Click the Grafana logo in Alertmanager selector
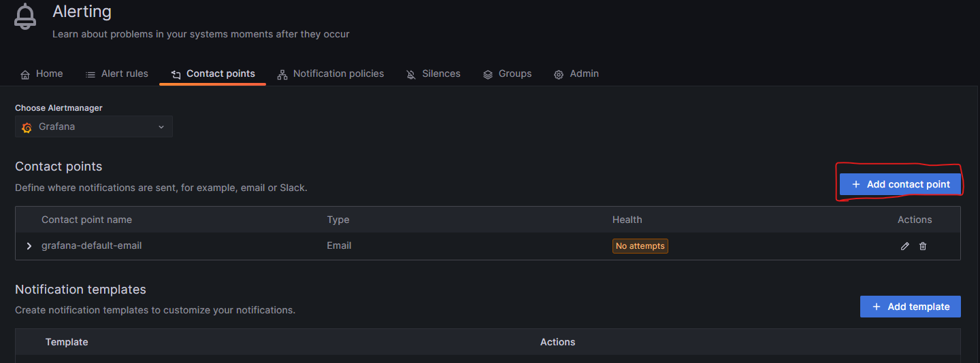The image size is (980, 363). coord(27,127)
